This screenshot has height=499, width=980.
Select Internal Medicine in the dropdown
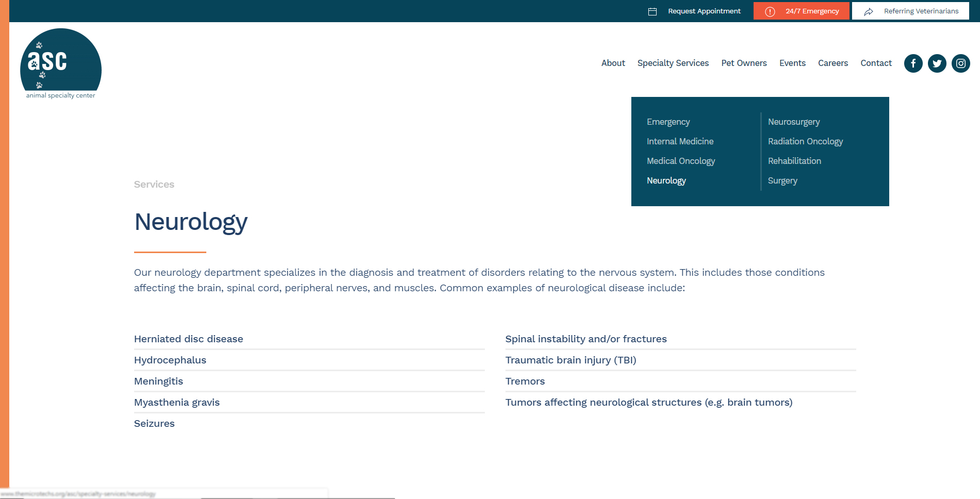pos(680,141)
